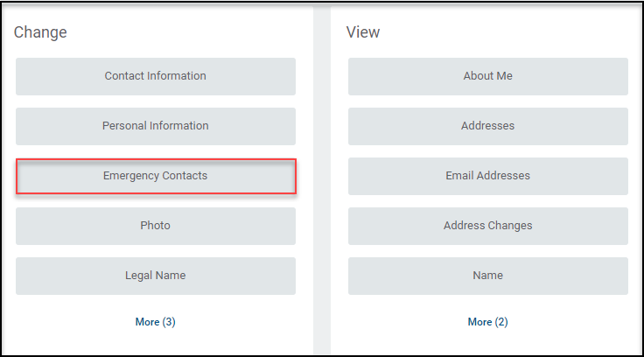The height and width of the screenshot is (357, 644).
Task: Edit your legal name
Action: (x=155, y=276)
